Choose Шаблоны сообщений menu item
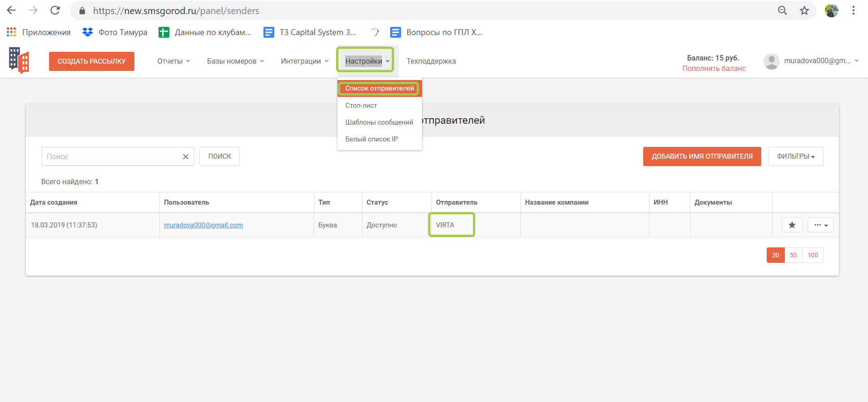The width and height of the screenshot is (868, 402). pos(379,122)
